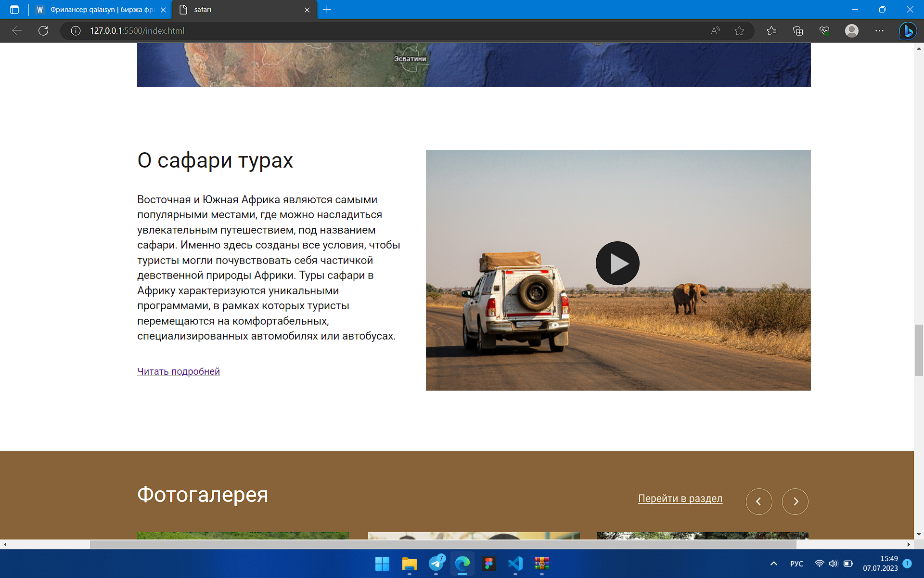The width and height of the screenshot is (924, 578).
Task: Click the 'Фотогалерея' heading
Action: pos(203,495)
